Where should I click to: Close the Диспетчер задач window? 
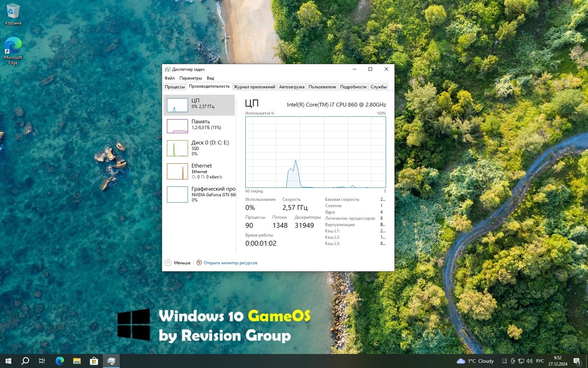coord(386,69)
